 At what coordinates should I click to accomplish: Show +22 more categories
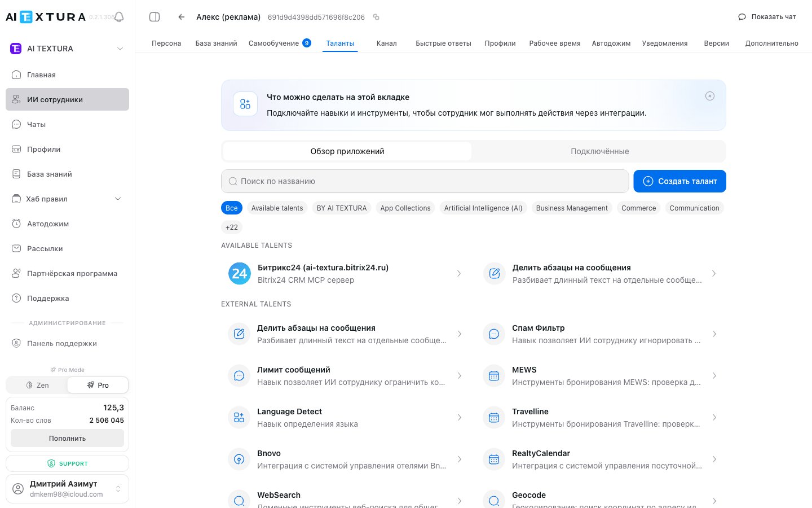coord(232,227)
